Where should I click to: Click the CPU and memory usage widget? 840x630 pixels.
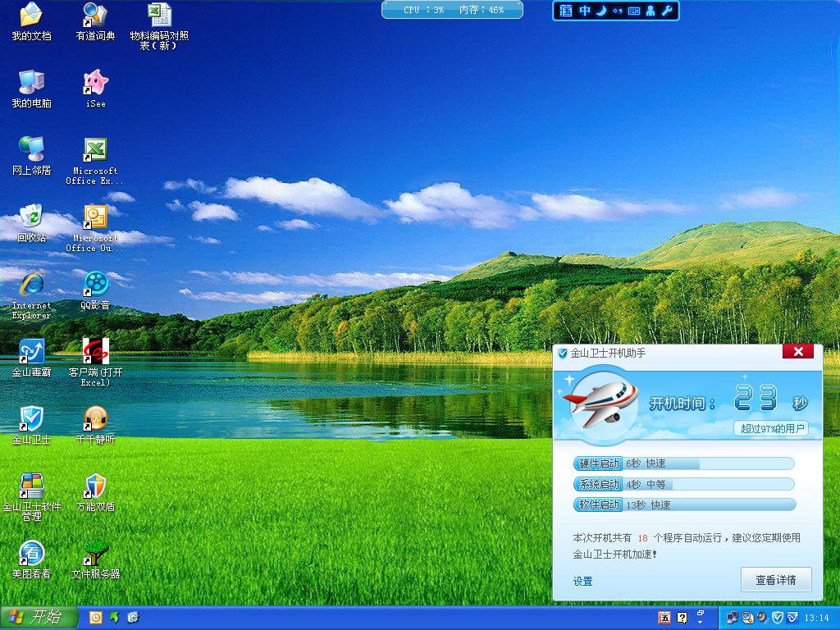[x=452, y=10]
